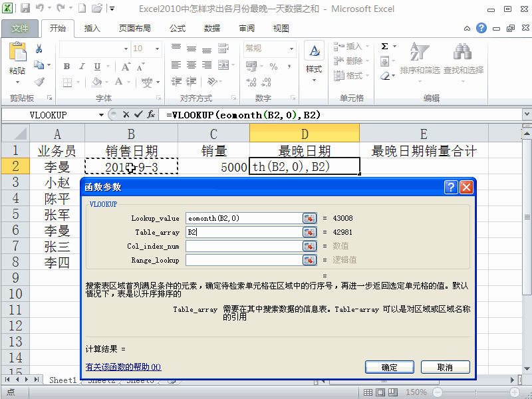
Task: Click the Wrap Text icon
Action: coord(223,48)
